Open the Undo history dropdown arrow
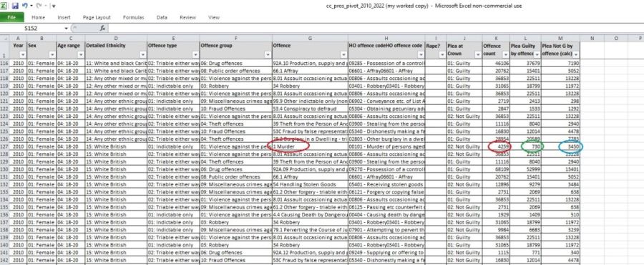The height and width of the screenshot is (265, 644). click(31, 6)
